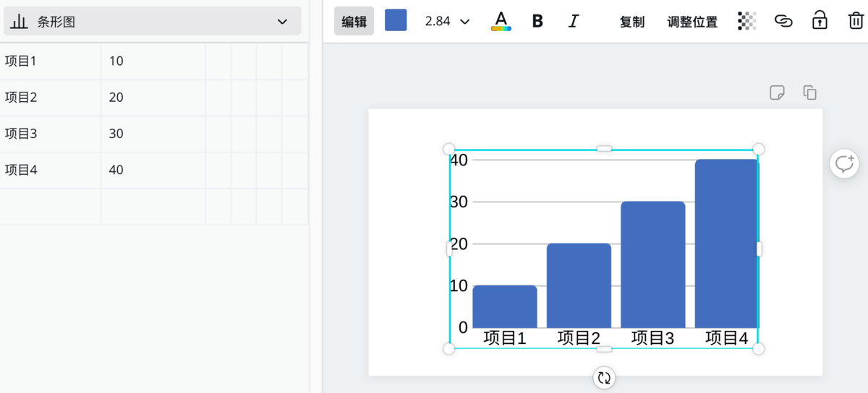
Task: Click the bottom-right chart resize handle
Action: coord(759,349)
